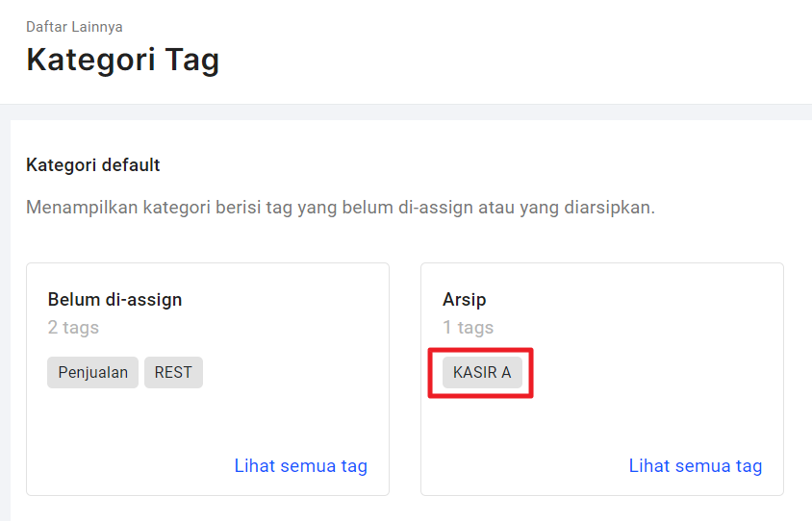The height and width of the screenshot is (521, 812).
Task: Open the KASIR A archived tag
Action: (482, 373)
